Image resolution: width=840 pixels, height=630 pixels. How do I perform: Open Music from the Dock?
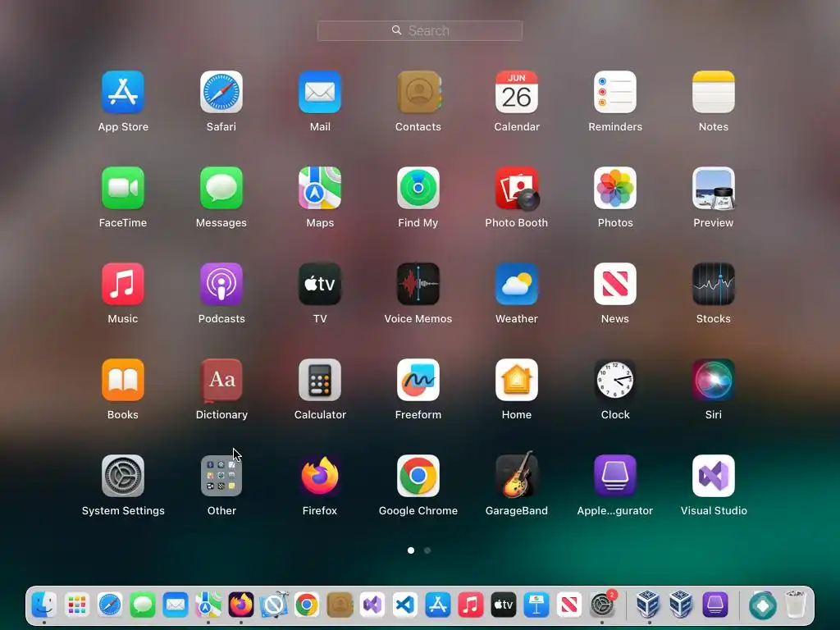470,605
